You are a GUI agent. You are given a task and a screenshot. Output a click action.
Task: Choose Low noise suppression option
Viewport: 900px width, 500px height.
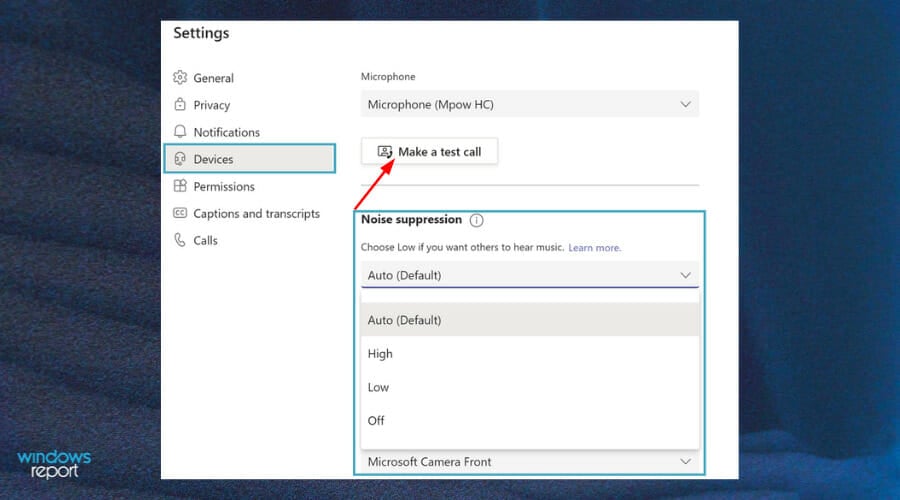pos(379,387)
